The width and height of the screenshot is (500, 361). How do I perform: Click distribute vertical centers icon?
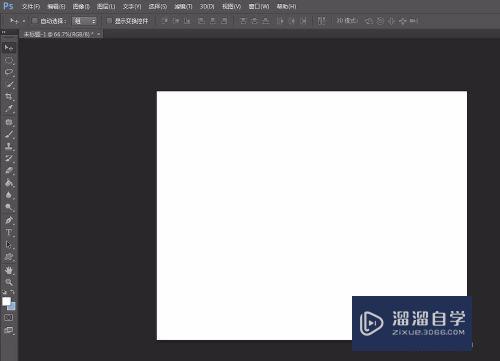click(x=254, y=21)
